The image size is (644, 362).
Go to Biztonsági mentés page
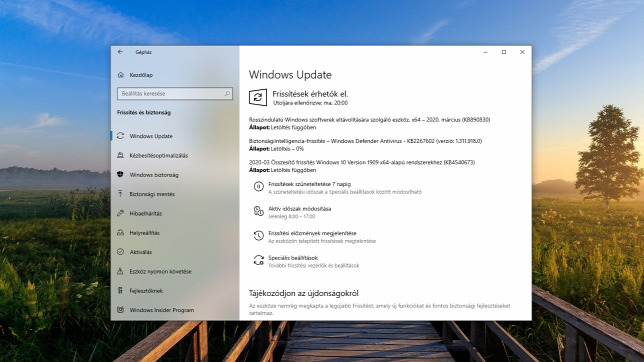pos(152,194)
